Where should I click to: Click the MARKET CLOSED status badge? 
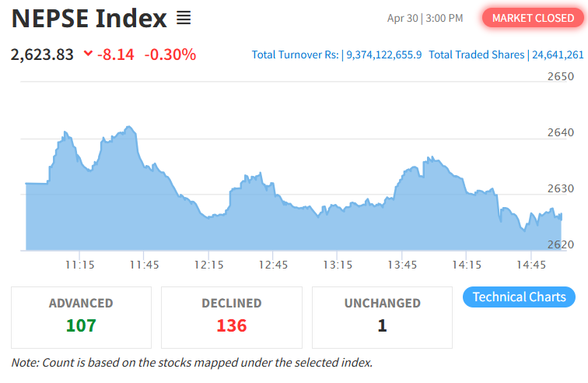[x=533, y=18]
